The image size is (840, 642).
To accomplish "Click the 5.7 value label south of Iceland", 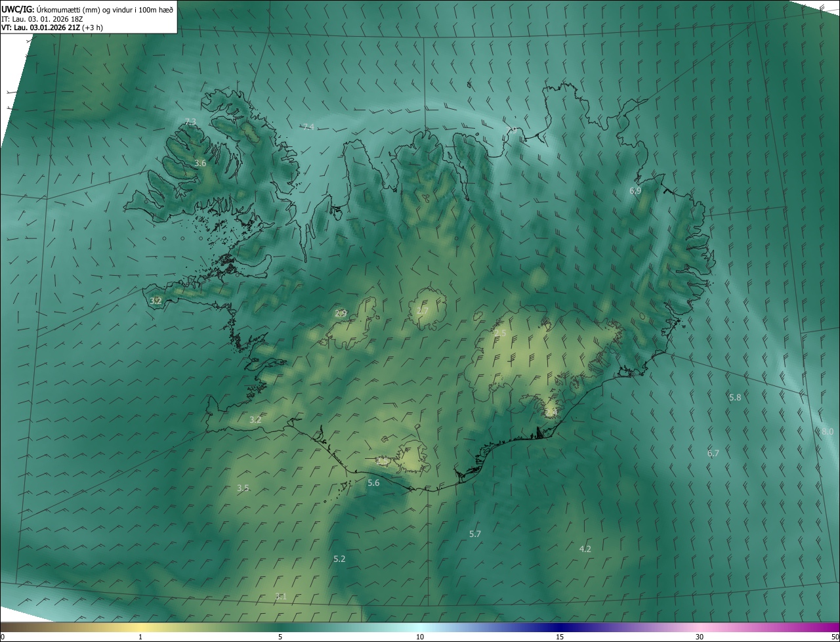I will pos(475,534).
